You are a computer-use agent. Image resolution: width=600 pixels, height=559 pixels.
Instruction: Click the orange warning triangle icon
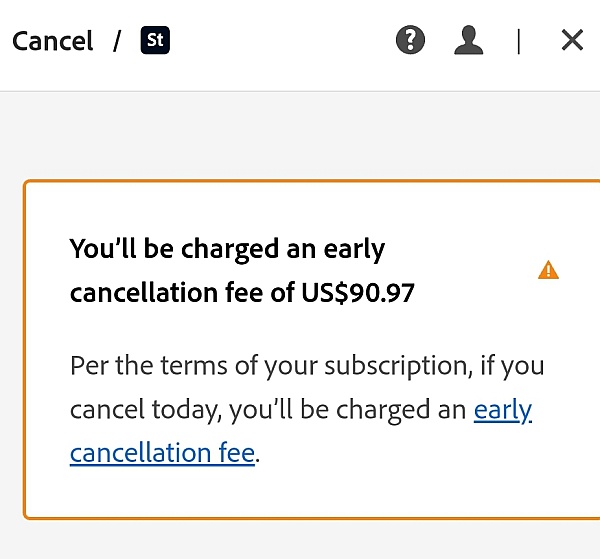tap(548, 270)
